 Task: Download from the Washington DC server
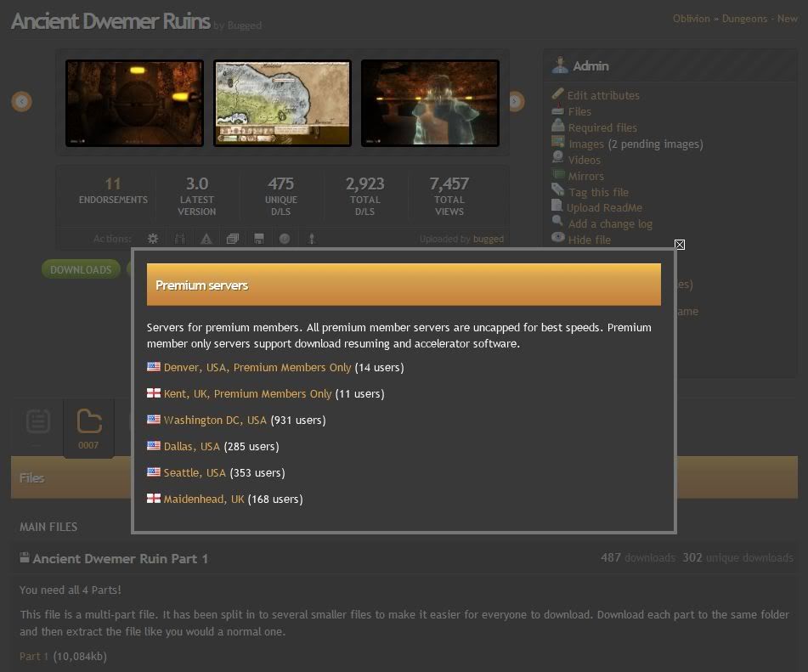pyautogui.click(x=214, y=421)
